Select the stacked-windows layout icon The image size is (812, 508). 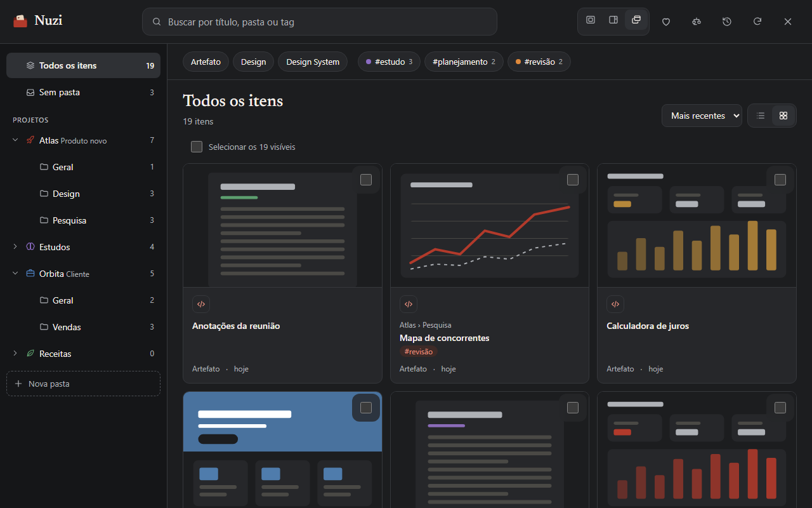pyautogui.click(x=636, y=20)
